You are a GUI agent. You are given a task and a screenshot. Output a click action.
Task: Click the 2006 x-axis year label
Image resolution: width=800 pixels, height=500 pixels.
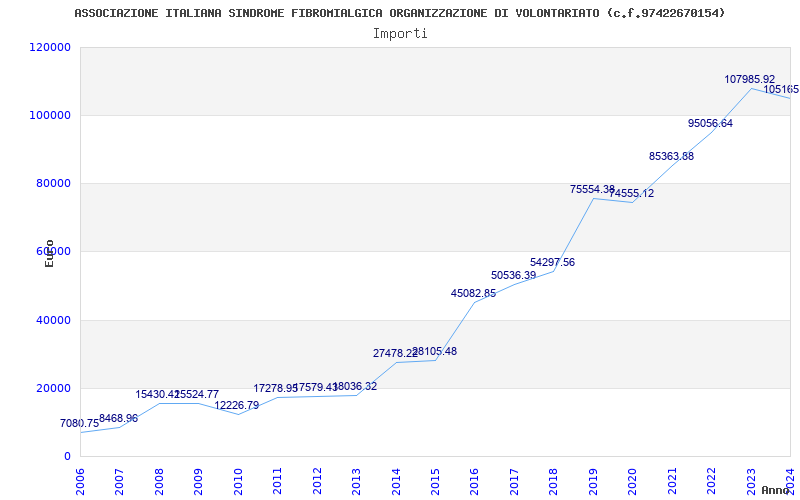click(80, 482)
